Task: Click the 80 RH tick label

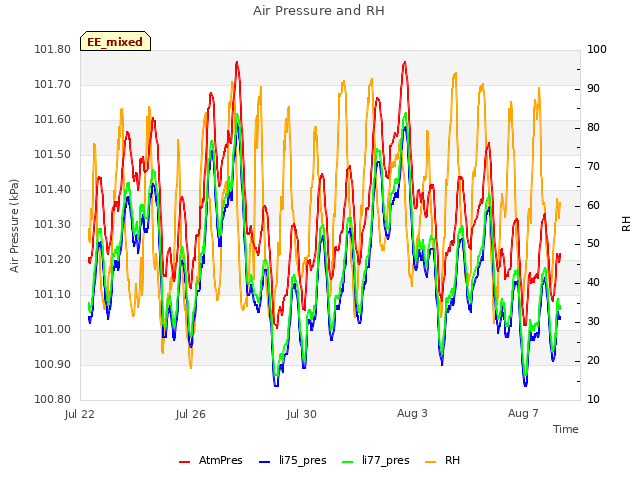Action: point(593,128)
